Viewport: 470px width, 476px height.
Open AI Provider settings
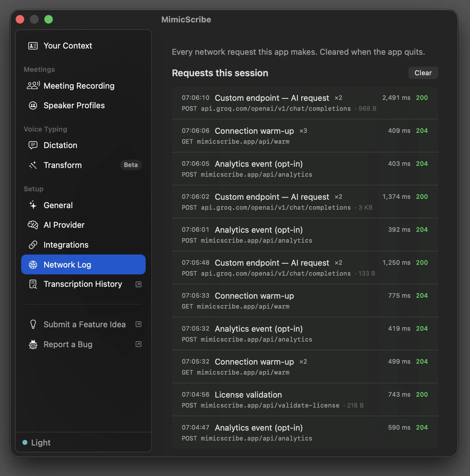coord(83,225)
